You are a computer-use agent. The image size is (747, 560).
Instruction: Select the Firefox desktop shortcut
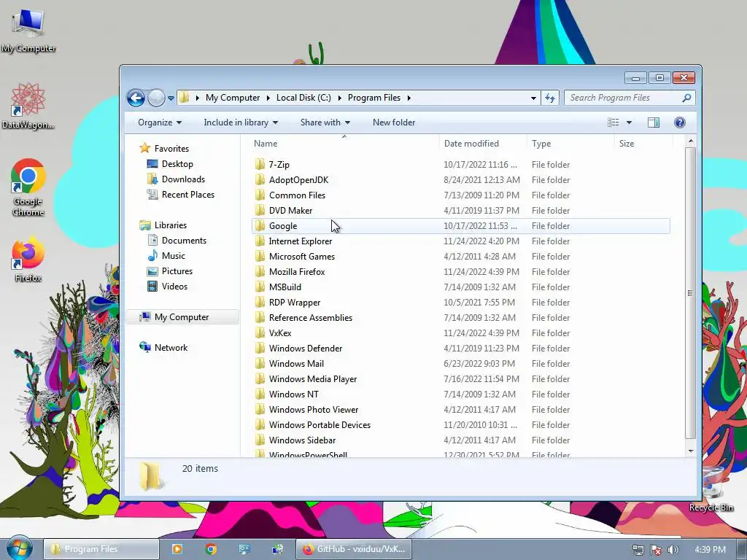pyautogui.click(x=28, y=260)
